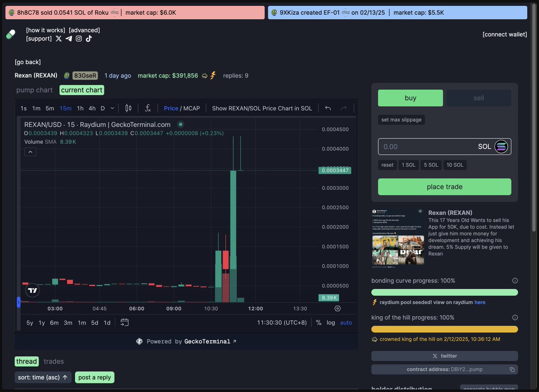Screen dimensions: 539x392
Task: Click the frog avatar in 8h8C78 sold banner
Action: click(x=12, y=13)
